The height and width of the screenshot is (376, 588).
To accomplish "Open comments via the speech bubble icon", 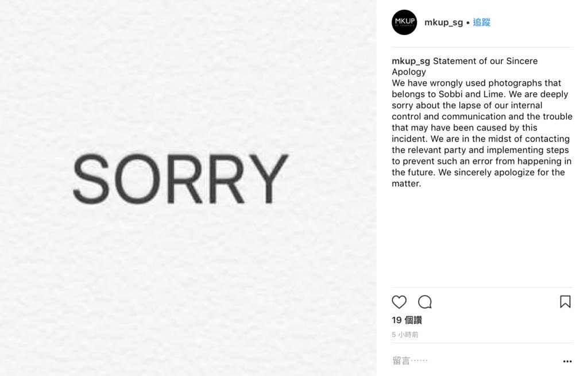I will 425,302.
